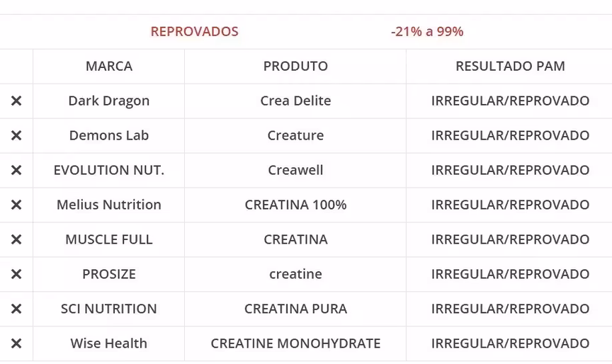The height and width of the screenshot is (364, 612).
Task: Click the red REPROVADOS heading
Action: [195, 32]
